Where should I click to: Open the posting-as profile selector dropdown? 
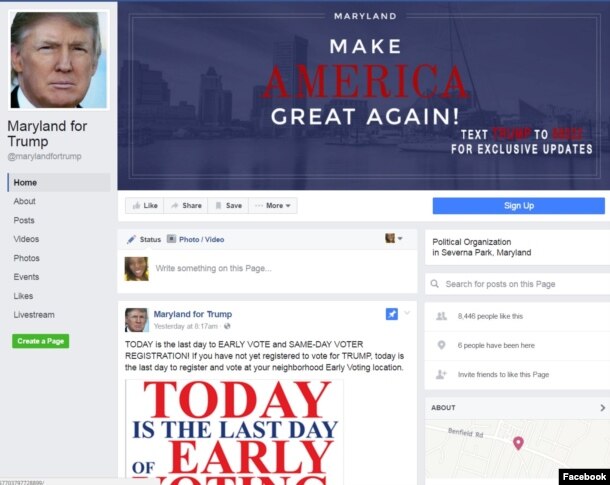[x=393, y=238]
